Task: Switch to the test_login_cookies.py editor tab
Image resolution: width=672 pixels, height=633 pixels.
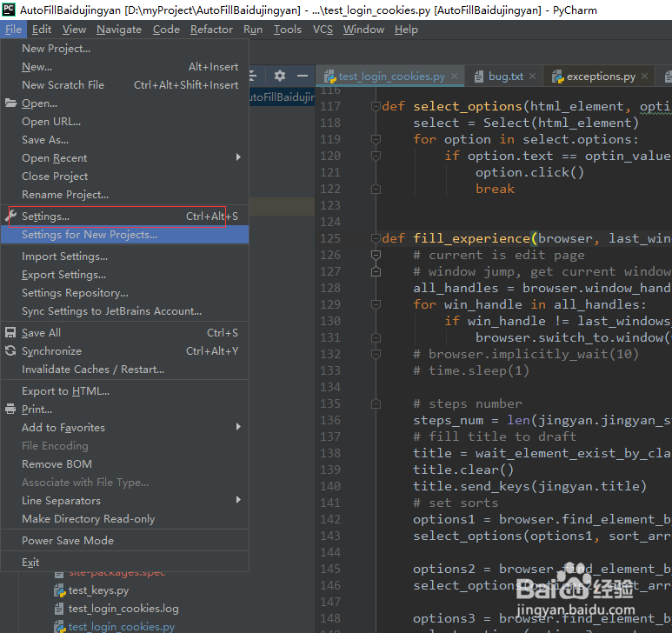Action: pyautogui.click(x=391, y=77)
